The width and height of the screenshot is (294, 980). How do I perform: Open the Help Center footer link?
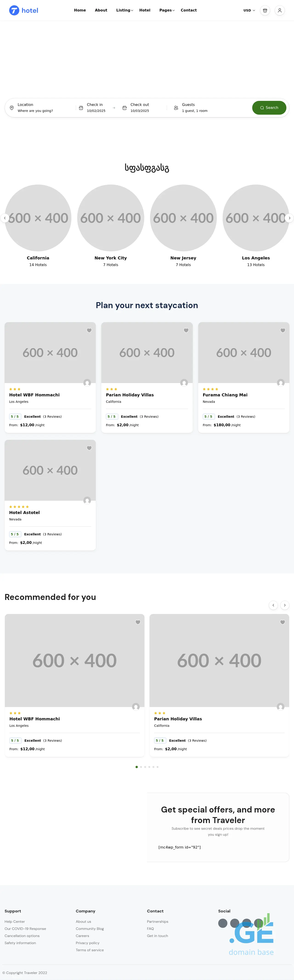pyautogui.click(x=15, y=921)
